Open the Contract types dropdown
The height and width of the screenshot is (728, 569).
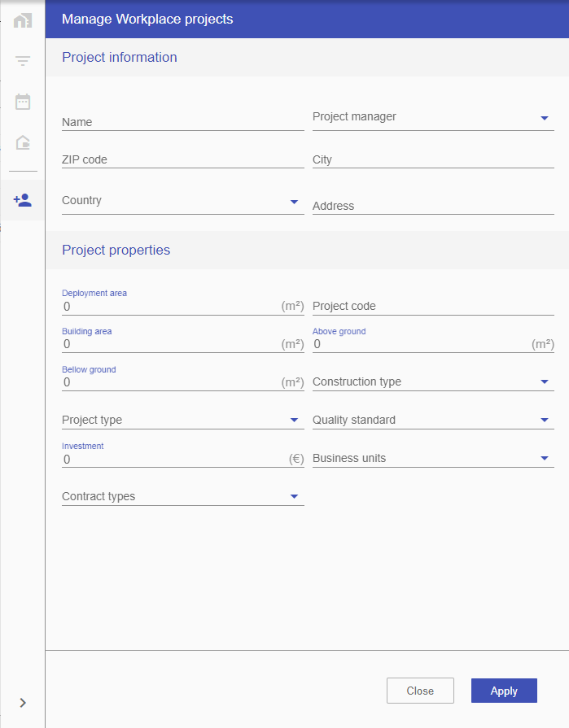click(x=182, y=496)
